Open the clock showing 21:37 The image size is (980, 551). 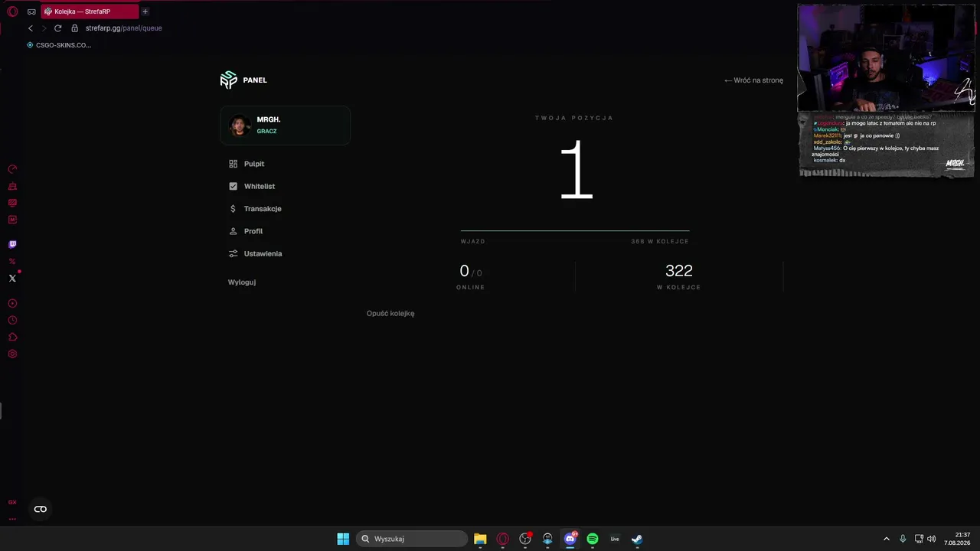958,539
